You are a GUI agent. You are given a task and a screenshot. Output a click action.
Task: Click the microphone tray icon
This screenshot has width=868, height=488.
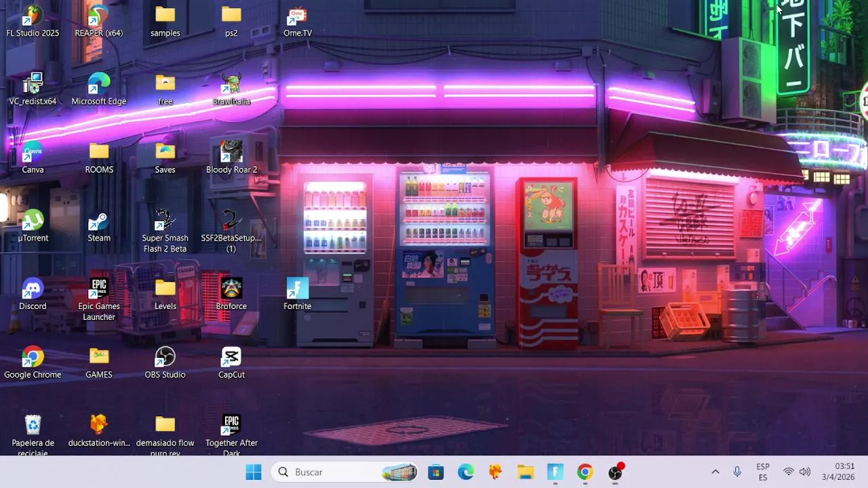click(737, 472)
